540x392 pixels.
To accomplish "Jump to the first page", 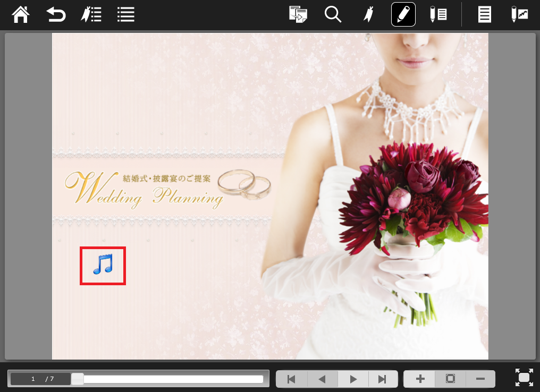I will pyautogui.click(x=291, y=379).
